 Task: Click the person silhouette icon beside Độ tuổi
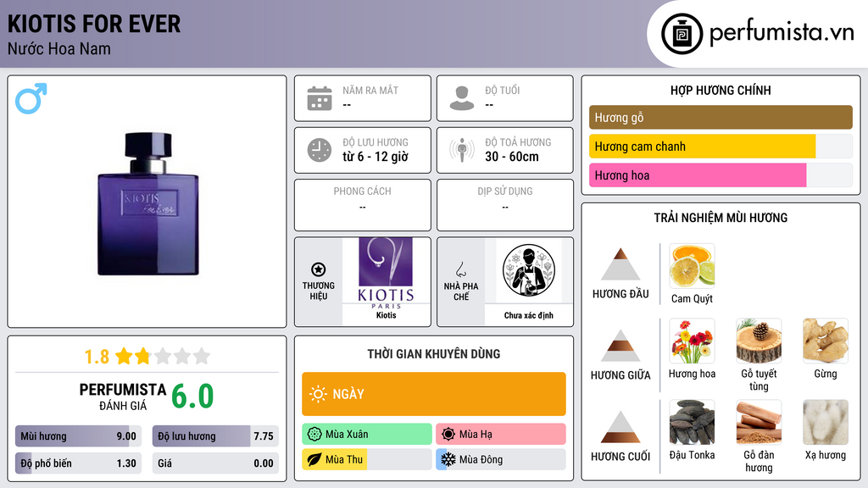(462, 98)
